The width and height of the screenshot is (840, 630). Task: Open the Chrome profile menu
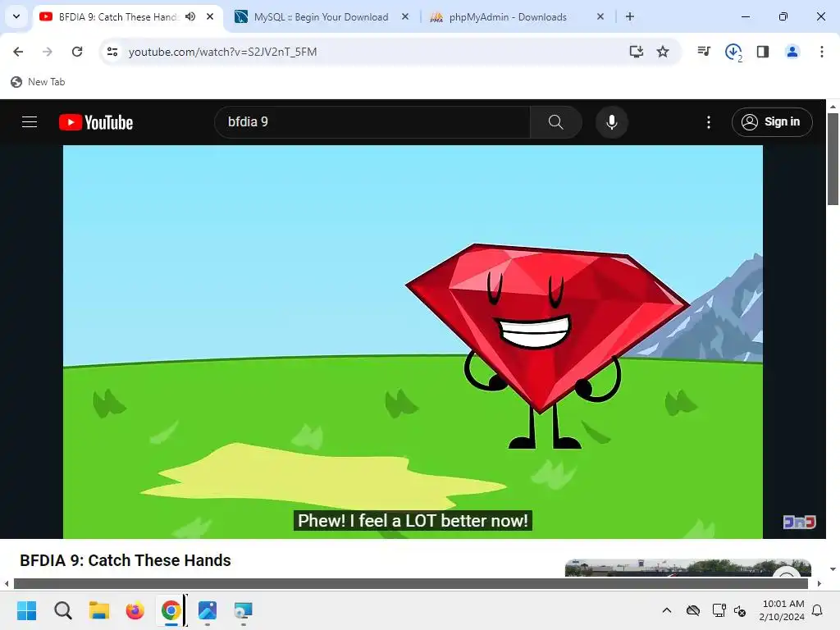click(792, 52)
